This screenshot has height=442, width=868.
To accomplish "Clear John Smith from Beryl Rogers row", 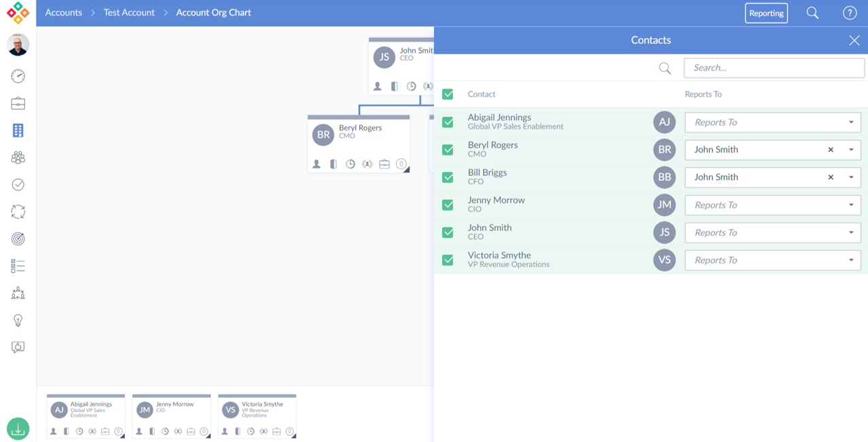I will [x=831, y=150].
